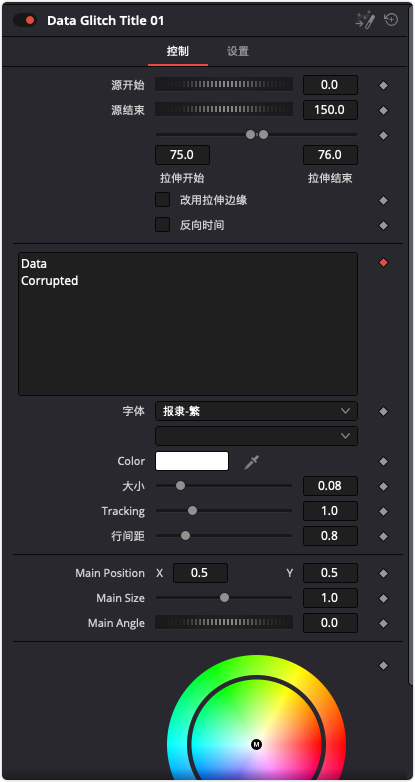Viewport: 415px width, 782px height.
Task: Select the 控制 tab
Action: click(178, 51)
